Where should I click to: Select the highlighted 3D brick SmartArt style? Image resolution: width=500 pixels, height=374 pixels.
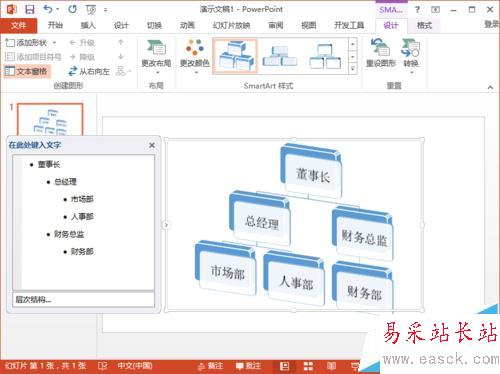point(235,56)
